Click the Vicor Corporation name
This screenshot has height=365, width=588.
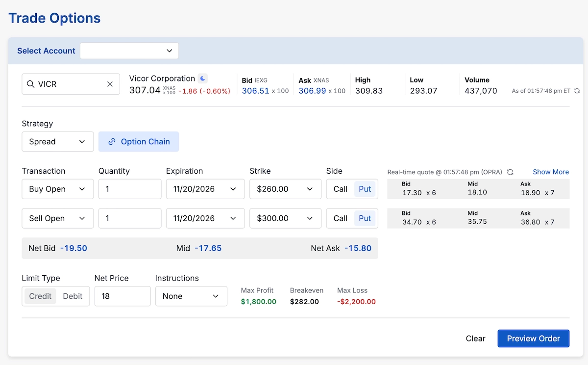pyautogui.click(x=162, y=78)
